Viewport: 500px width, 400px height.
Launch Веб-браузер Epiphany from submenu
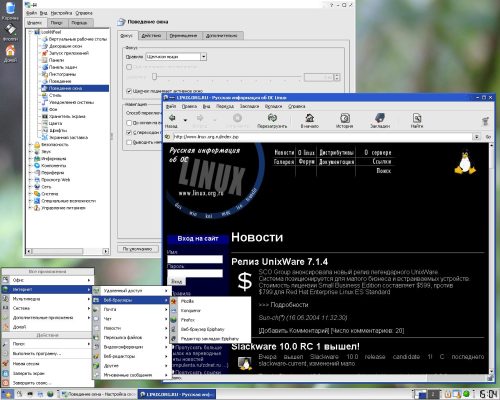tap(211, 329)
